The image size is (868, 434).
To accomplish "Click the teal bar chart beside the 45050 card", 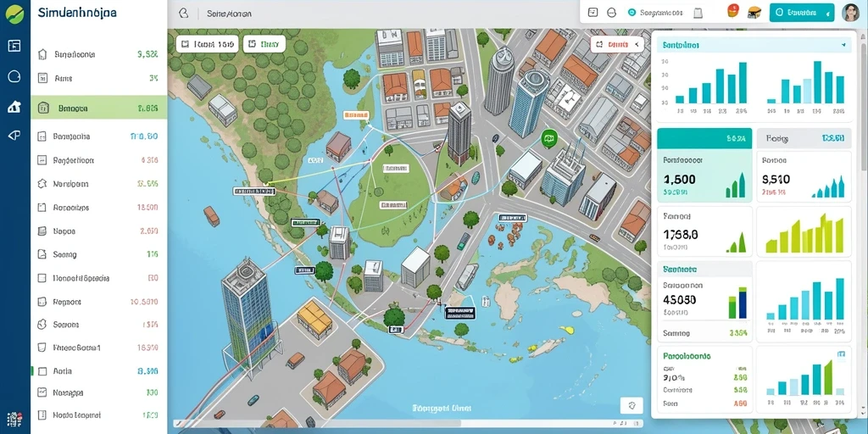I will click(804, 302).
